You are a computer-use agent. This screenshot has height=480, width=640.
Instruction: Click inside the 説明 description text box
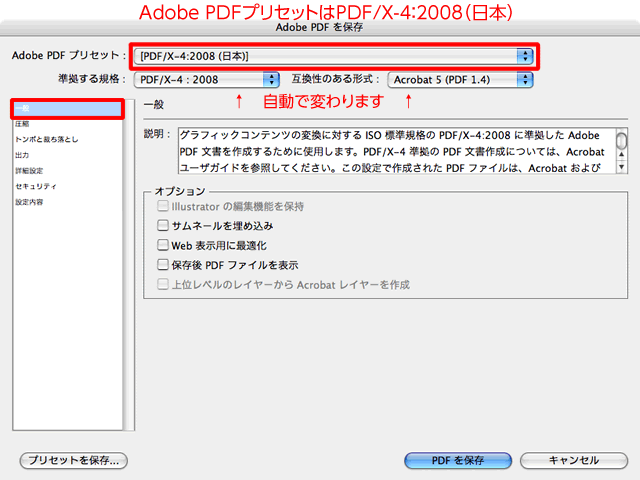397,151
